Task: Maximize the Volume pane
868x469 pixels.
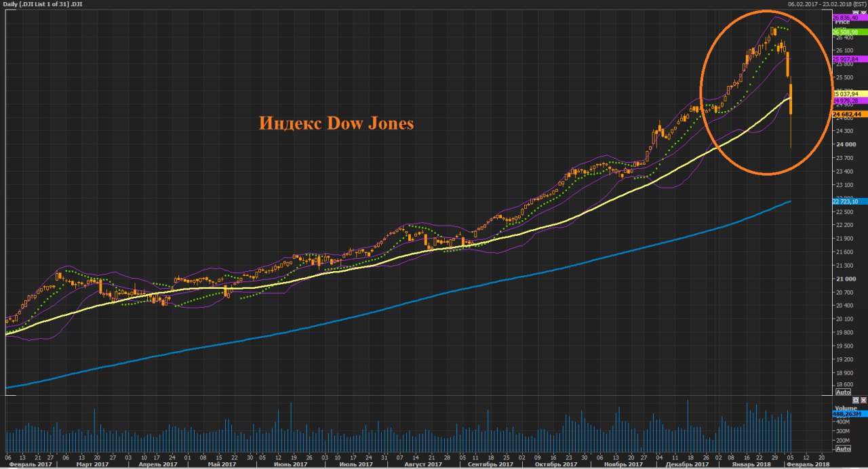Action: pyautogui.click(x=856, y=400)
